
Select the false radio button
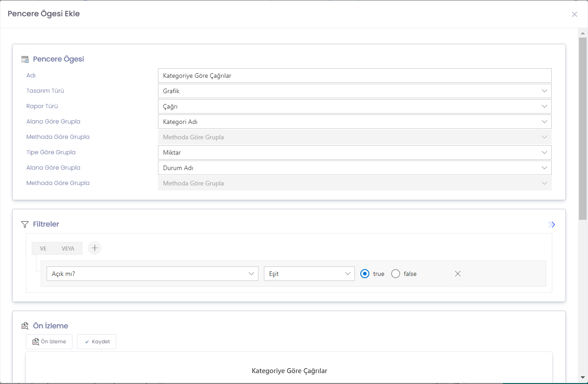coord(396,274)
